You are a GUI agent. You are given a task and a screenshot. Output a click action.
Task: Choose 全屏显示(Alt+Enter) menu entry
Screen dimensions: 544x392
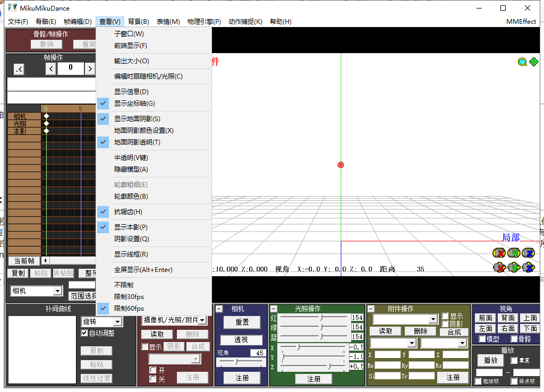pyautogui.click(x=154, y=269)
